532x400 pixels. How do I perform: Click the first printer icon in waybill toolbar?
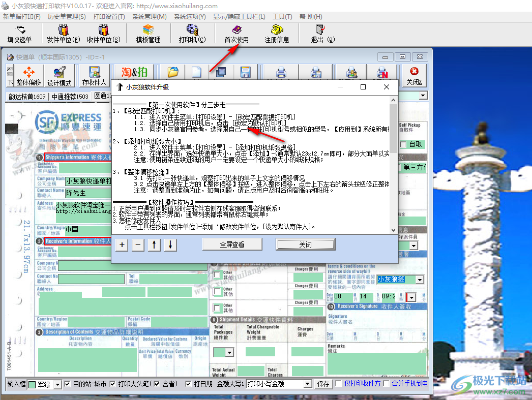click(x=281, y=72)
